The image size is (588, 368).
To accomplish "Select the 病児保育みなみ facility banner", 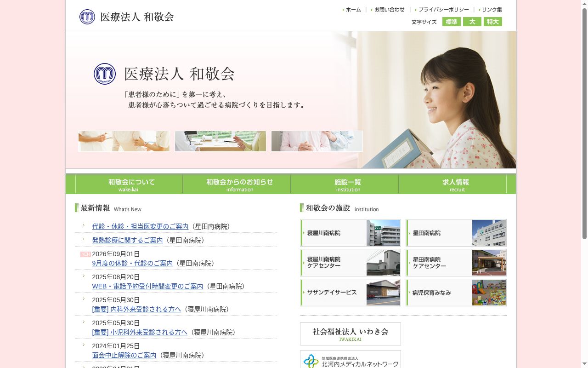I will [x=456, y=293].
